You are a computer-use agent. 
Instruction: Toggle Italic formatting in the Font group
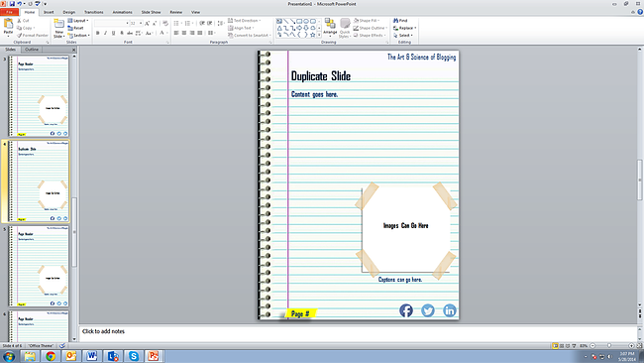tap(106, 33)
